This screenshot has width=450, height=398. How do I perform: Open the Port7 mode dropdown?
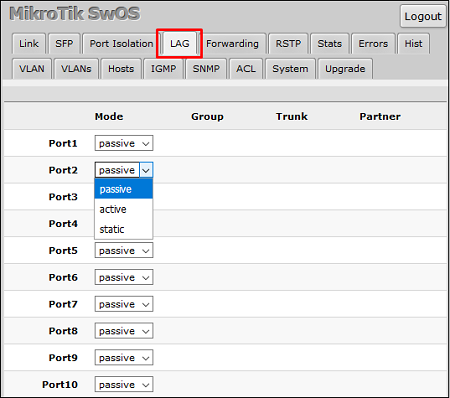[124, 304]
